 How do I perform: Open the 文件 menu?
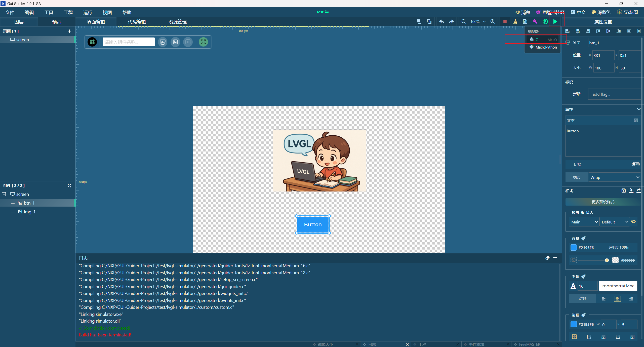point(10,12)
